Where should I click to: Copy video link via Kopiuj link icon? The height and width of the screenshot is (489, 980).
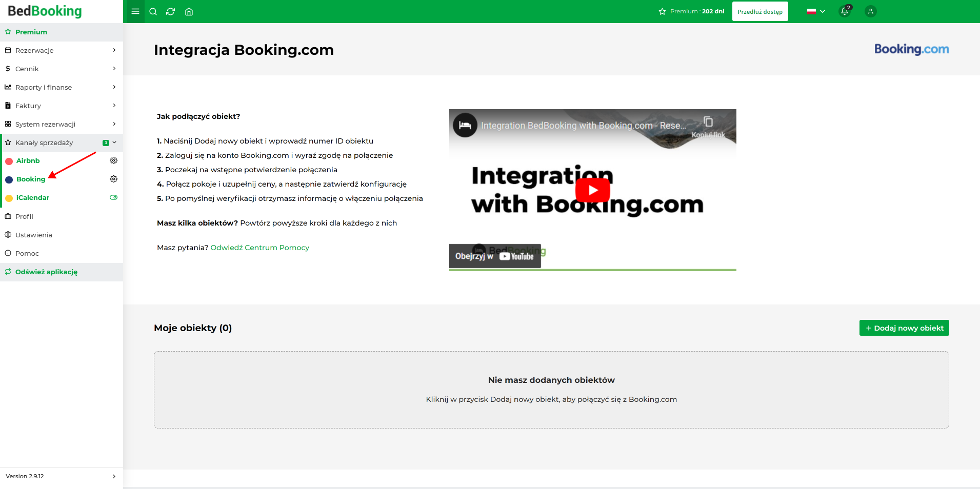[x=708, y=126]
